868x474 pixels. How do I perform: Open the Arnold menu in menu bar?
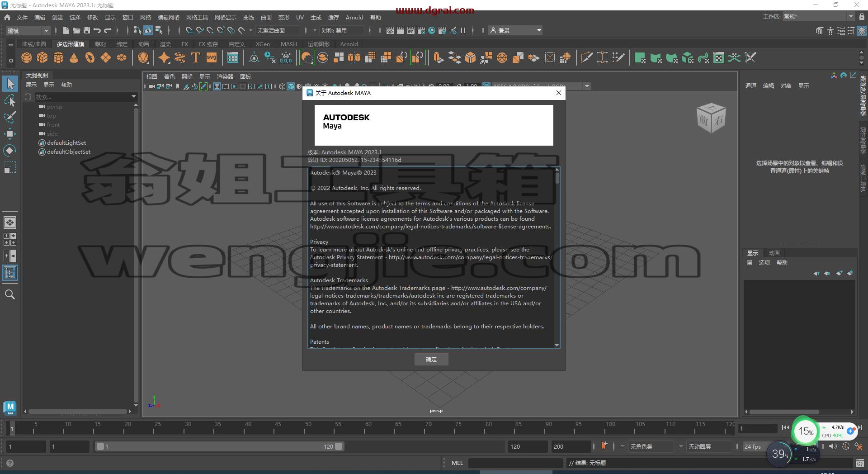point(354,17)
